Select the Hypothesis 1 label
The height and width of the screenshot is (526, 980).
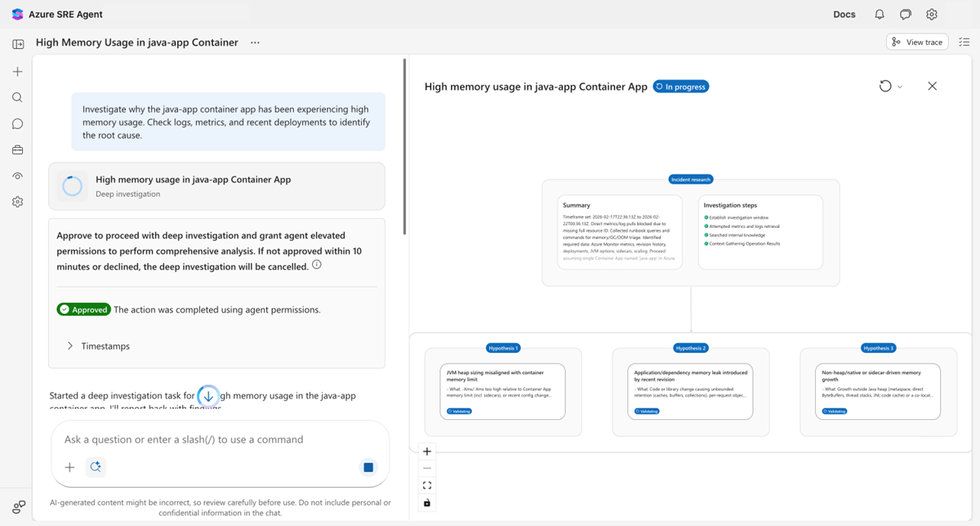(x=503, y=348)
